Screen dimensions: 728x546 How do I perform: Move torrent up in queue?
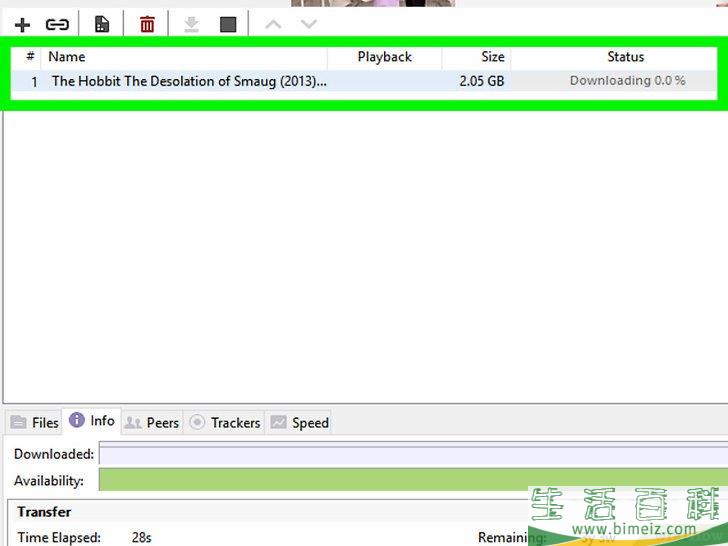tap(273, 24)
